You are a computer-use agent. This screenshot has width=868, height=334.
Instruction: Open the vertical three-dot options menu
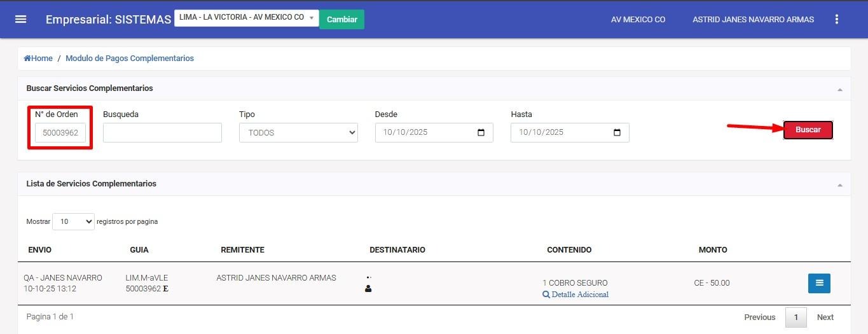pos(837,19)
